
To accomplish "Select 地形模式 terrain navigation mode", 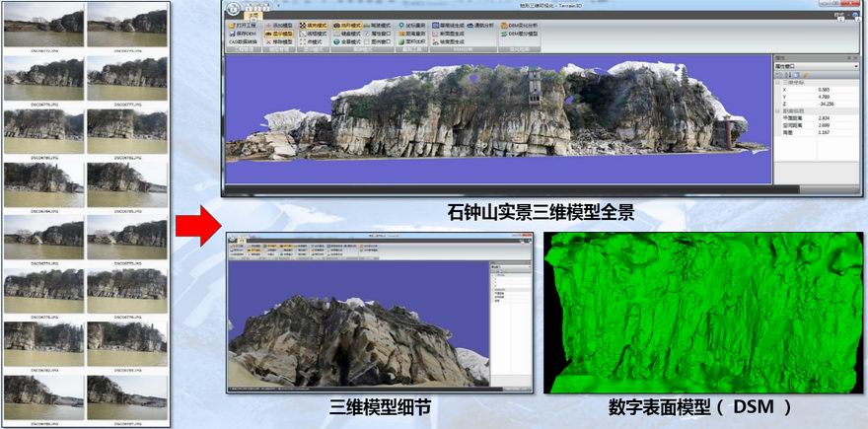I will tap(347, 26).
